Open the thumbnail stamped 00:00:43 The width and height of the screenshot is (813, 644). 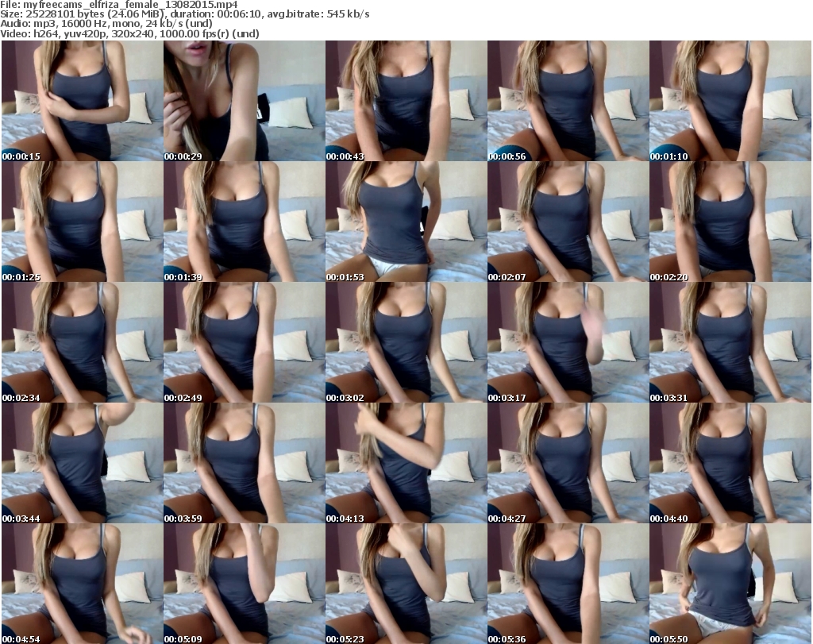coord(406,101)
